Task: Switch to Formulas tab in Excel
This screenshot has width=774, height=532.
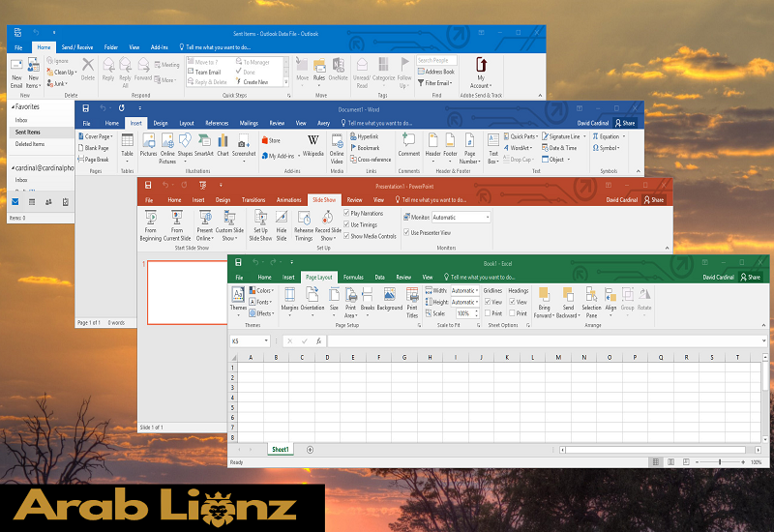Action: [x=353, y=278]
